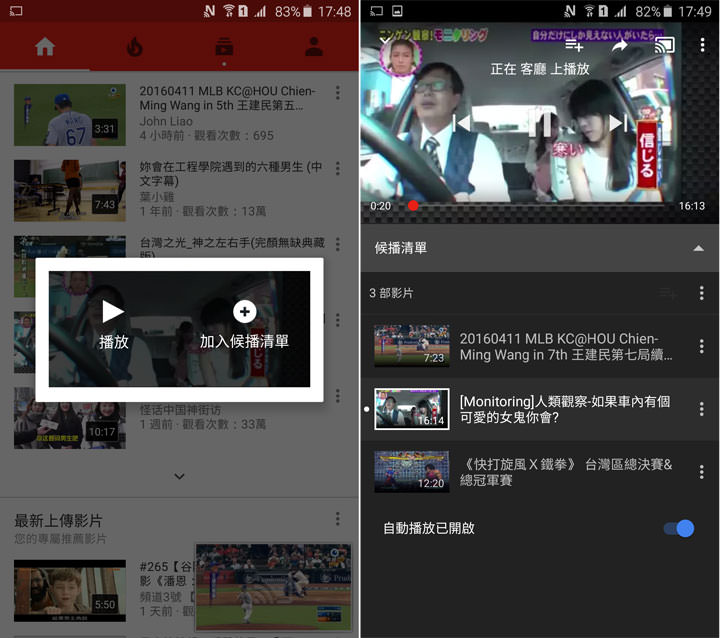The image size is (720, 638).
Task: Open the Home tab in the left app
Action: tap(45, 47)
